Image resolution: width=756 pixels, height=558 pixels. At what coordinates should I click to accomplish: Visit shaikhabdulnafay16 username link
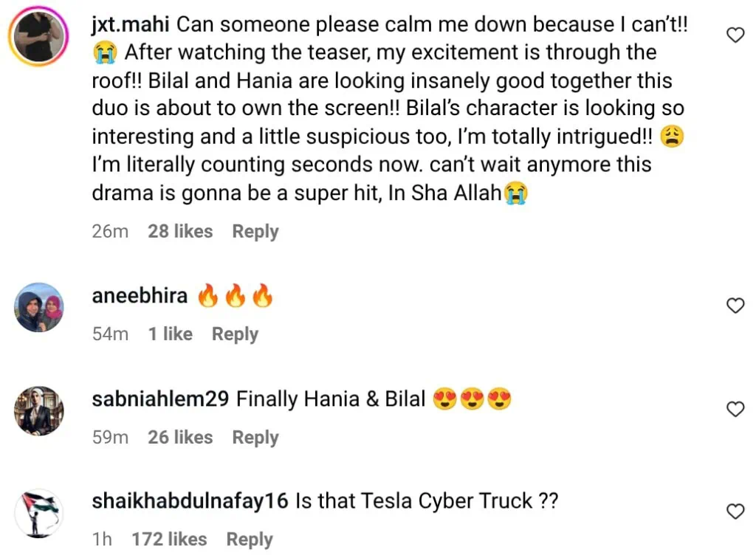point(190,501)
